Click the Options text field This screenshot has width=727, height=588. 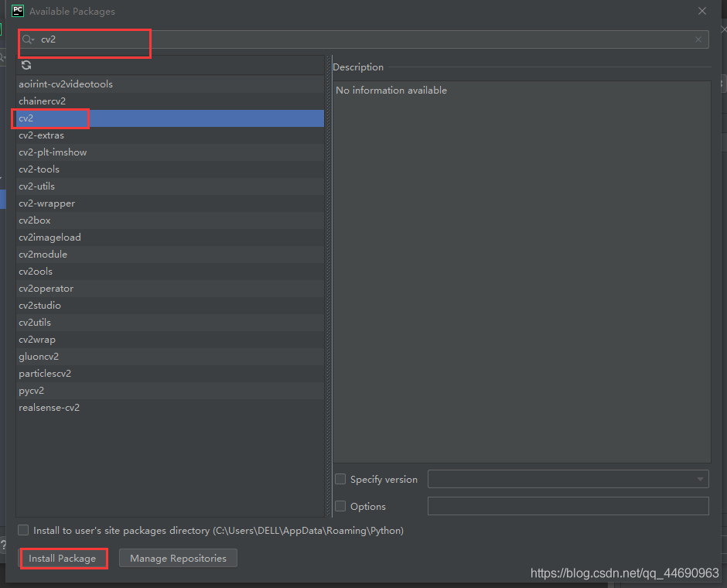click(x=568, y=506)
